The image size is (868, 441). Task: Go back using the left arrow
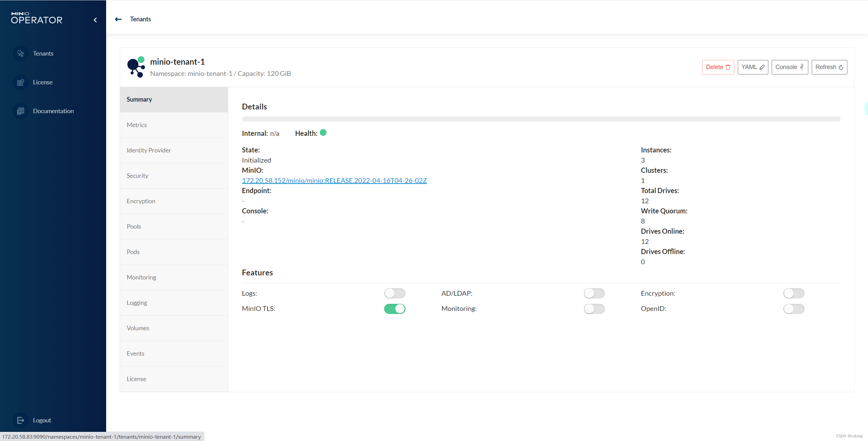tap(118, 19)
